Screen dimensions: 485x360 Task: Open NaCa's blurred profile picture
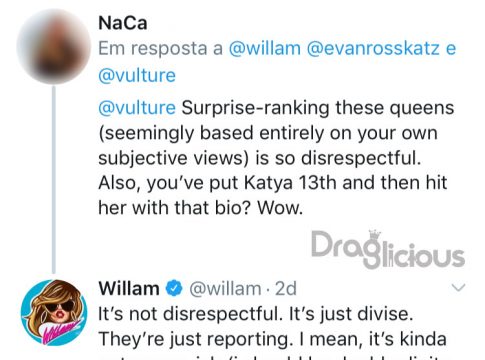coord(54,47)
